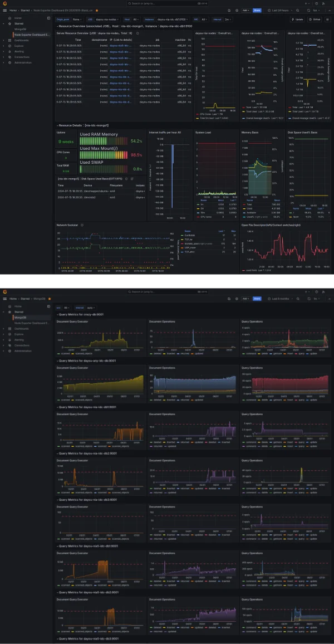Open the three-line menu icon beside GitHub
This screenshot has height=644, width=334.
(x=327, y=19)
